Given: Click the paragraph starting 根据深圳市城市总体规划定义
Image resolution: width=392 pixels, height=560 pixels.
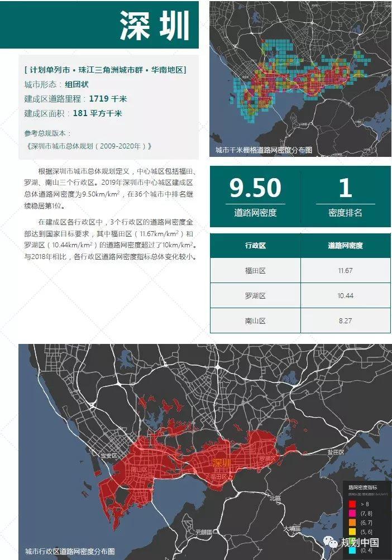Looking at the screenshot, I should click(110, 188).
